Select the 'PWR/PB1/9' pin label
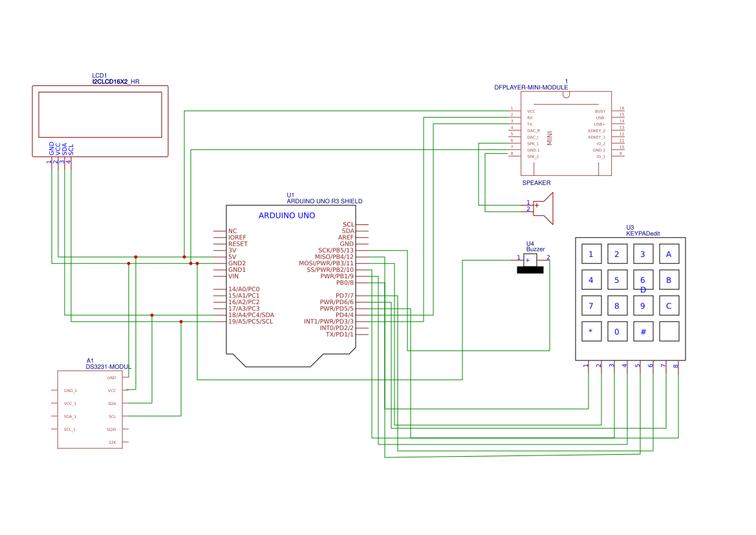This screenshot has width=756, height=535. pyautogui.click(x=337, y=276)
